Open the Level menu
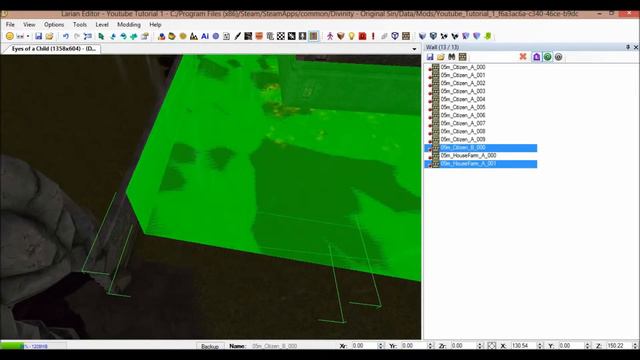 [102, 24]
